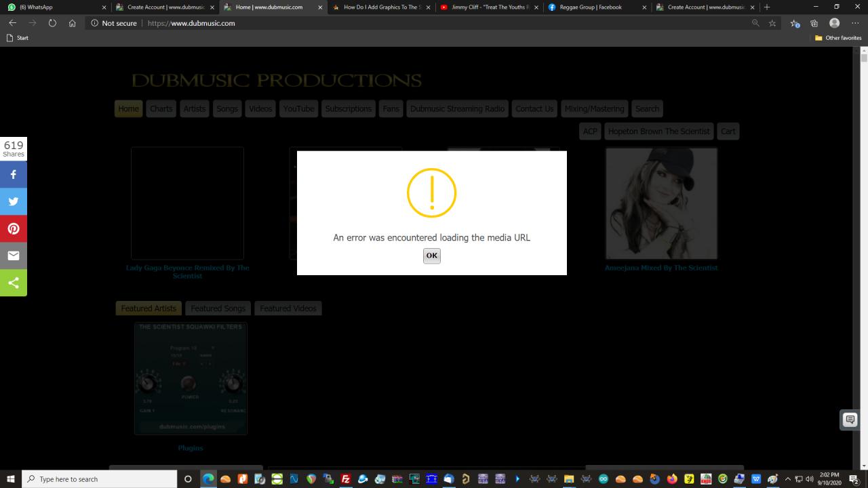868x488 pixels.
Task: Add page to favorites star icon
Action: [x=772, y=23]
